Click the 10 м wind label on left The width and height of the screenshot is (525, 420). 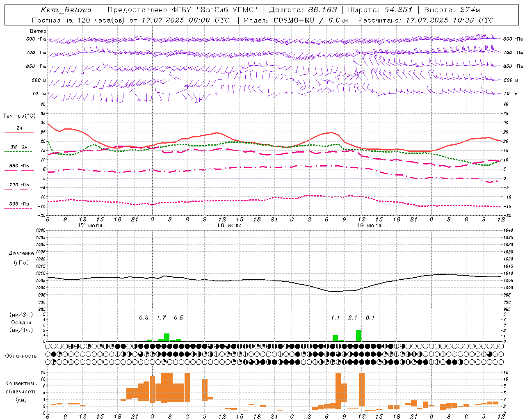point(39,94)
